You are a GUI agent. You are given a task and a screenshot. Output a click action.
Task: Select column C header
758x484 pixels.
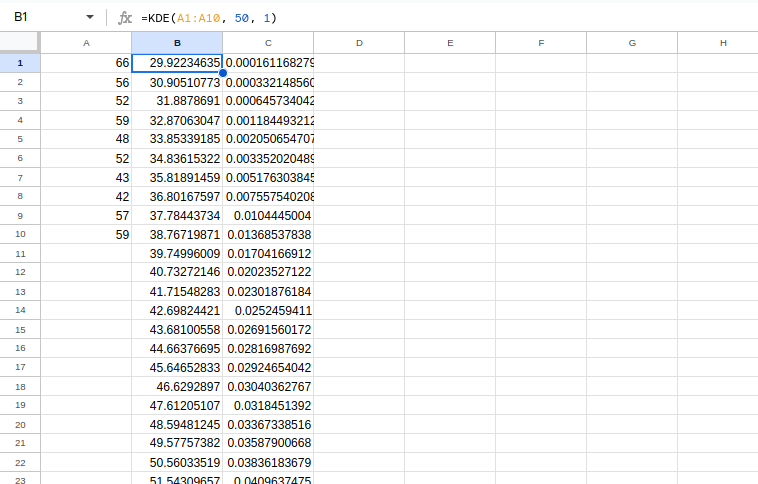point(268,43)
